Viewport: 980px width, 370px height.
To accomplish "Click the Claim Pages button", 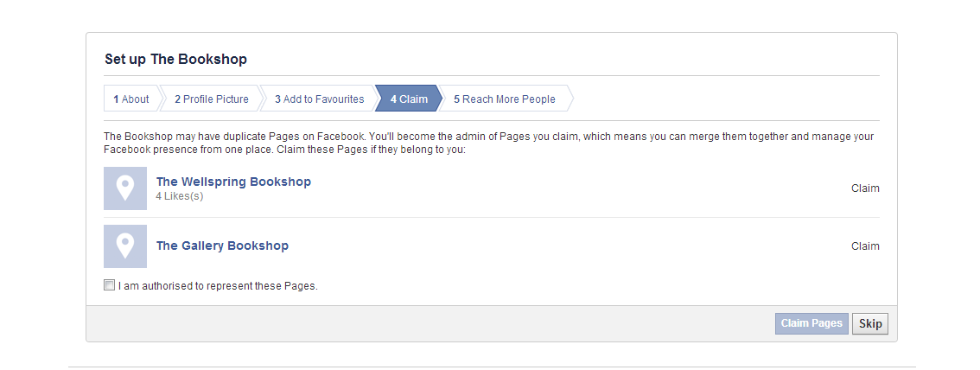I will [x=811, y=323].
